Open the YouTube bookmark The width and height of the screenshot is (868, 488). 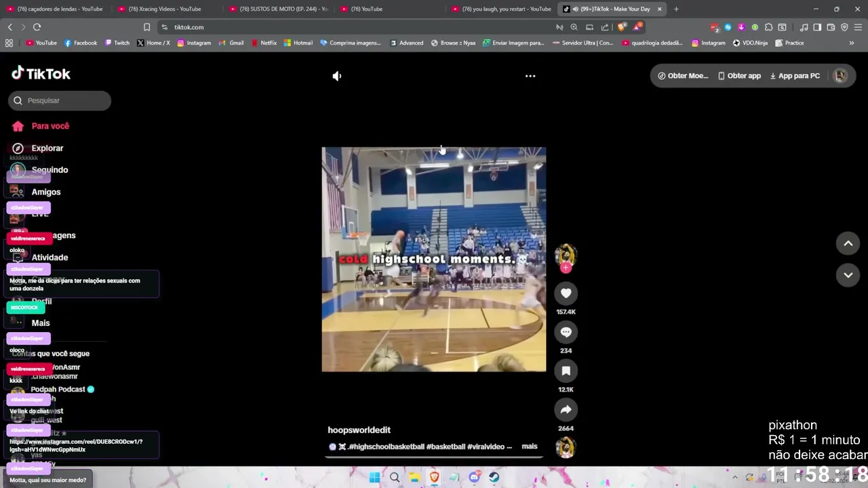click(41, 43)
